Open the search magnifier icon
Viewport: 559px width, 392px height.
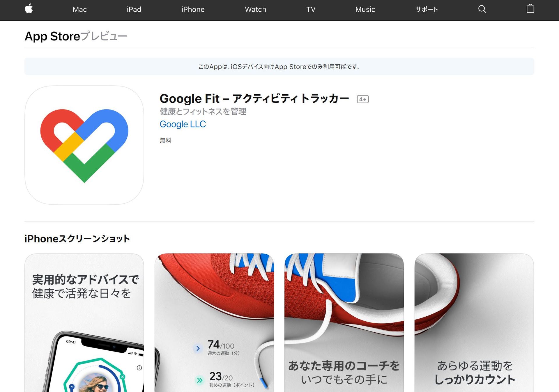tap(482, 9)
